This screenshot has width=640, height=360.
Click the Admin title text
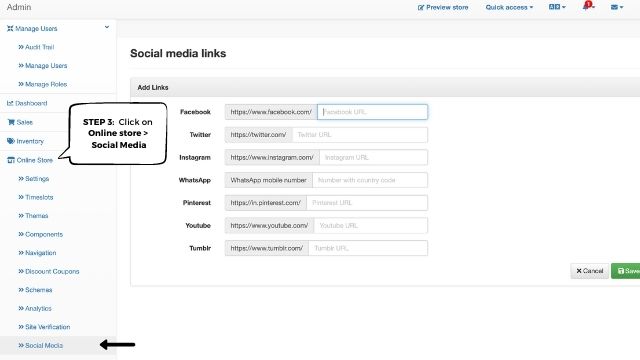coord(19,7)
